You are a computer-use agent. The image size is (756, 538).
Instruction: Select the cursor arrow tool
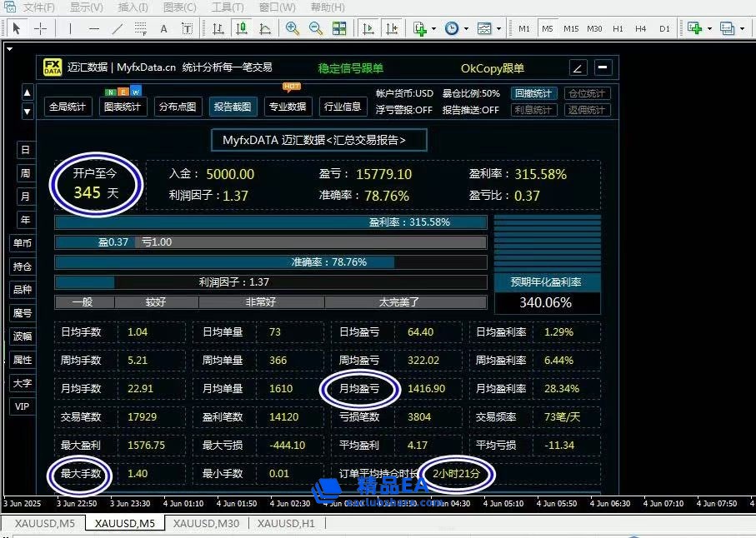[x=17, y=29]
